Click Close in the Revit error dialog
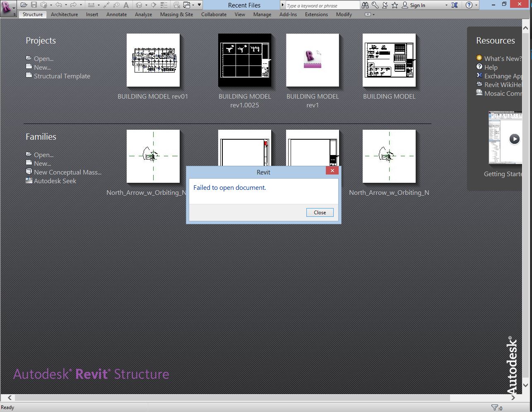Screen dimensions: 532x412 coord(320,212)
